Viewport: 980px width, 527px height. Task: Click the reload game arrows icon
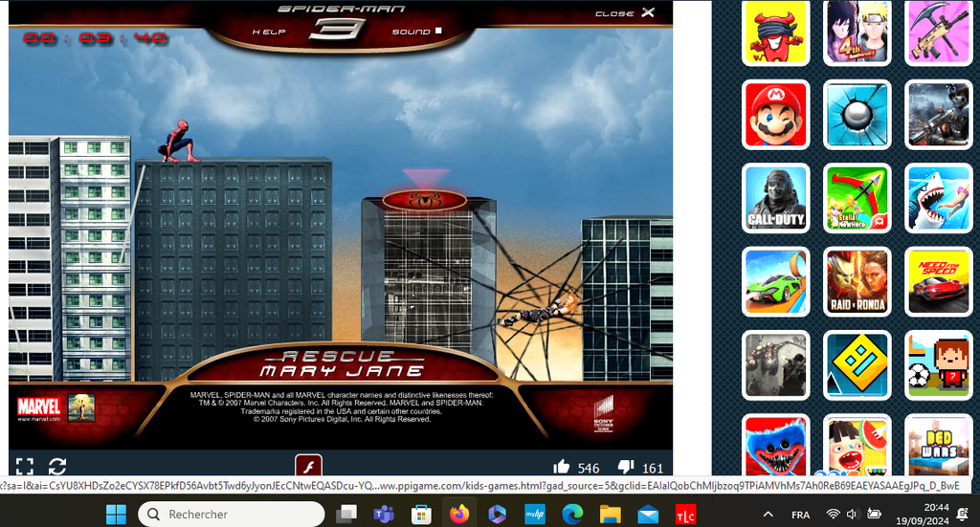(57, 466)
